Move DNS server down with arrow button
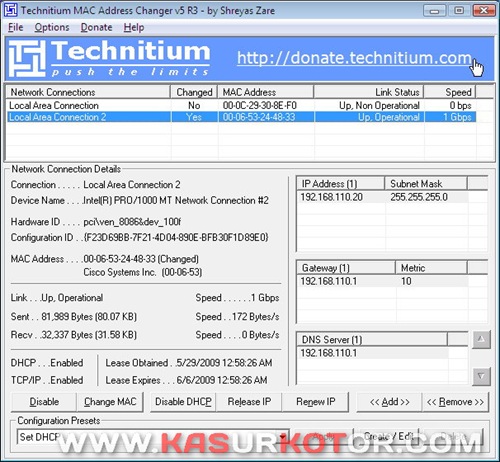Image resolution: width=500 pixels, height=462 pixels. click(481, 376)
